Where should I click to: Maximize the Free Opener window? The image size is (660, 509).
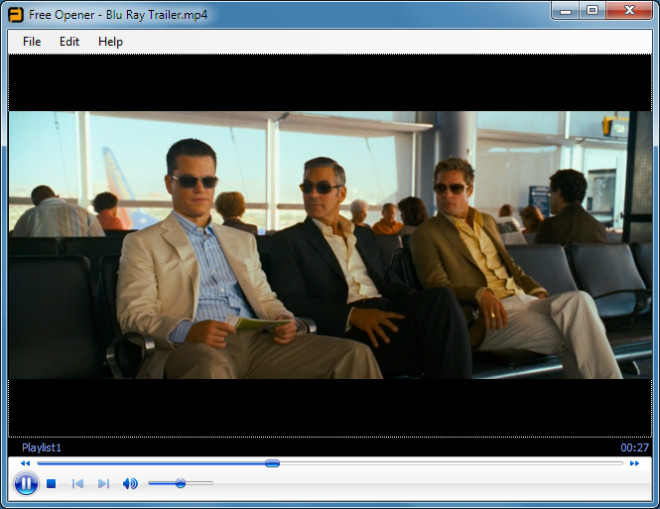coord(592,11)
